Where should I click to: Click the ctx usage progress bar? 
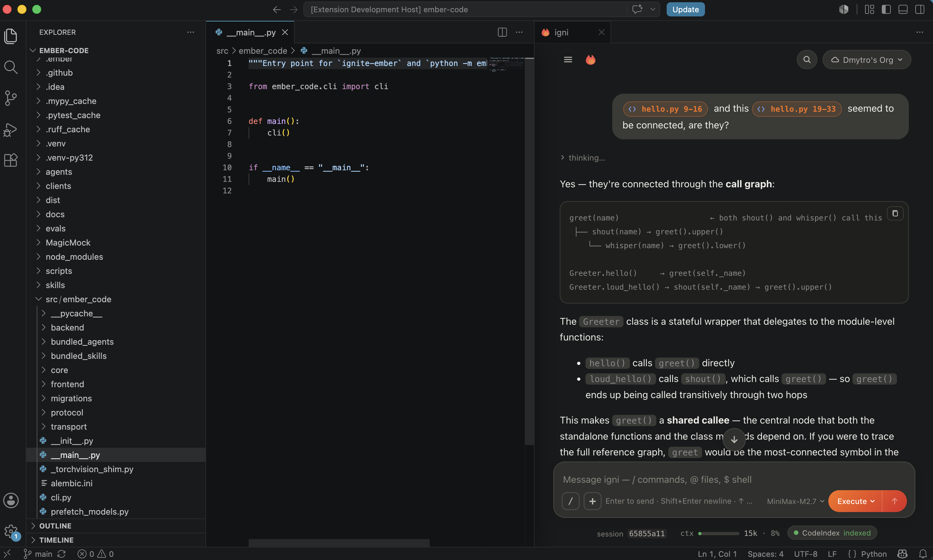(719, 533)
